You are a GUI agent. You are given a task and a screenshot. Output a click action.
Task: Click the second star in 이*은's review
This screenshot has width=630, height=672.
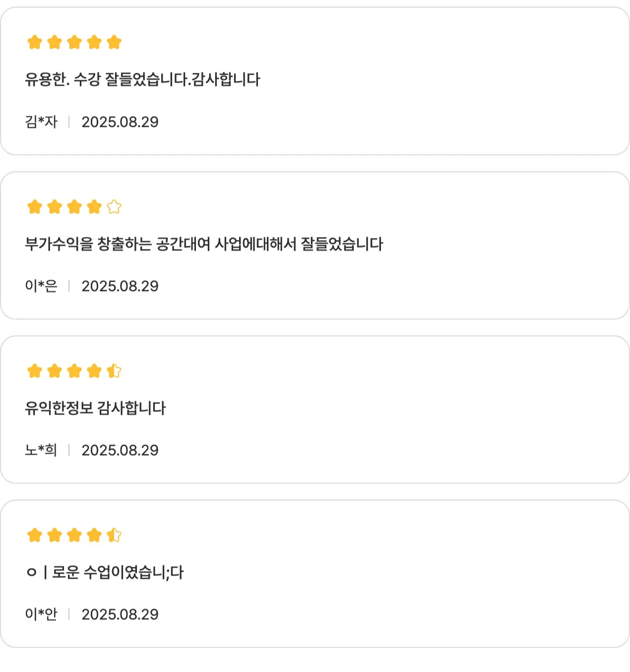(55, 206)
